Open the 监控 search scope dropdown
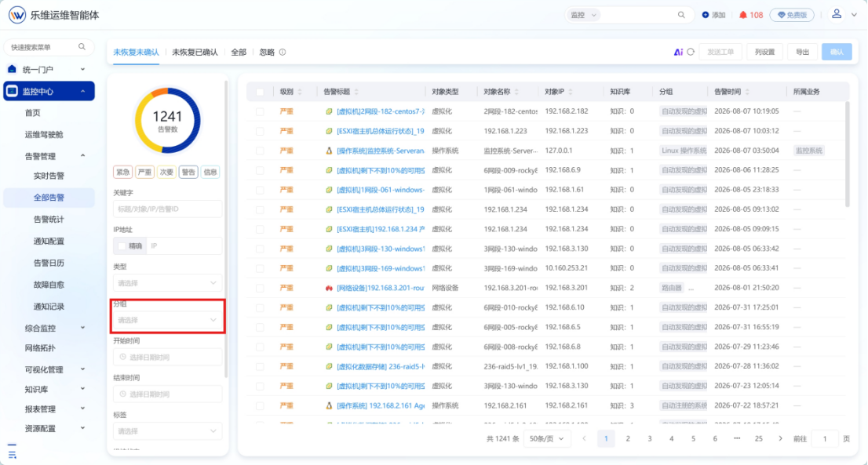 click(x=583, y=15)
